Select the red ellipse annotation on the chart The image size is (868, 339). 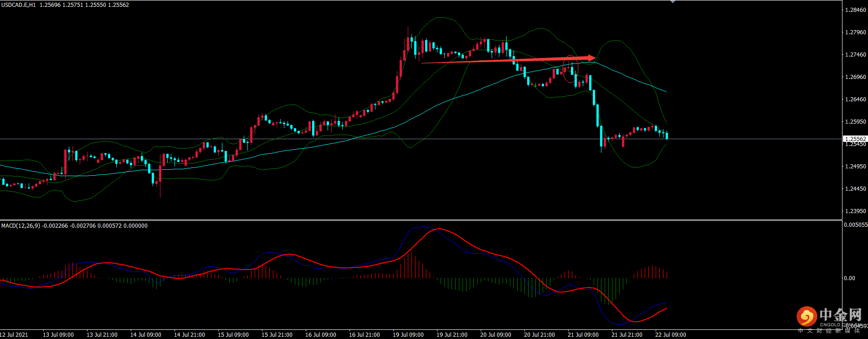[x=570, y=69]
